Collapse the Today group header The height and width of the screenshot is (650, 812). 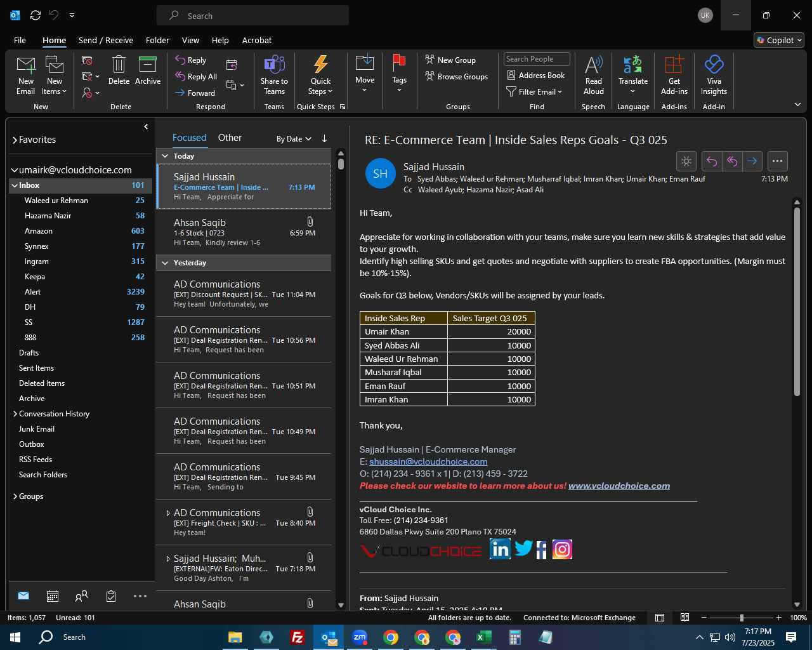(165, 156)
